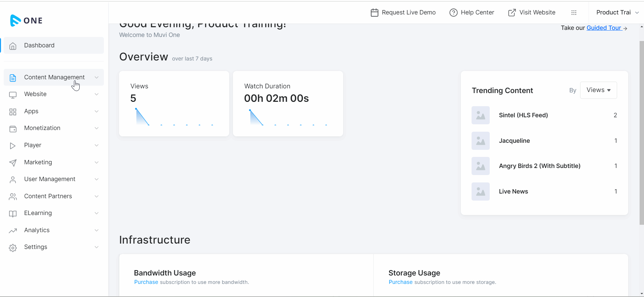This screenshot has height=297, width=644.
Task: Expand Content Management chevron
Action: click(96, 77)
